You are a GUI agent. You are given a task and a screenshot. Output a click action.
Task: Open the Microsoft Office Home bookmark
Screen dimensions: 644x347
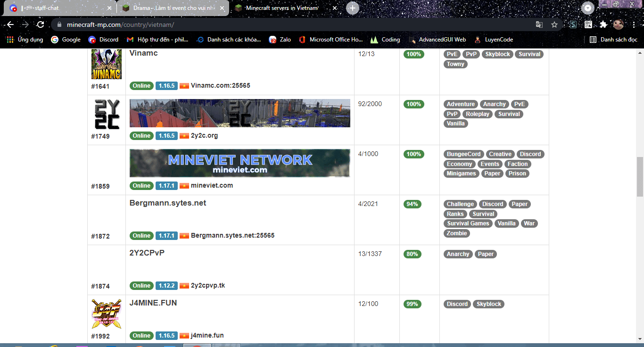pyautogui.click(x=330, y=40)
